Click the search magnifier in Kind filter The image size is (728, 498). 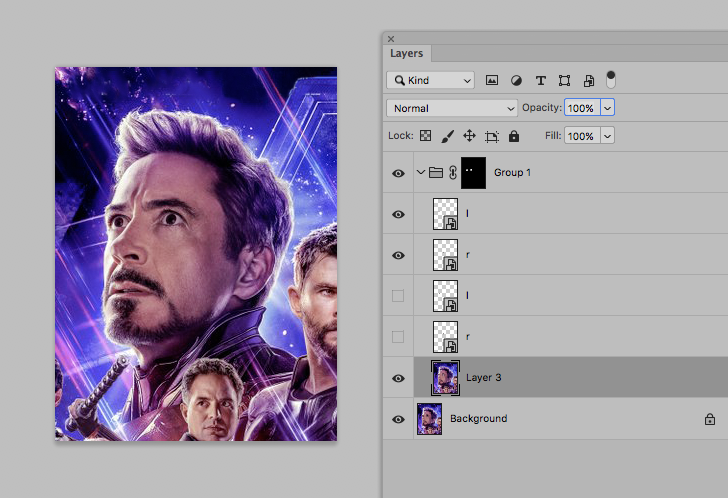tap(399, 80)
